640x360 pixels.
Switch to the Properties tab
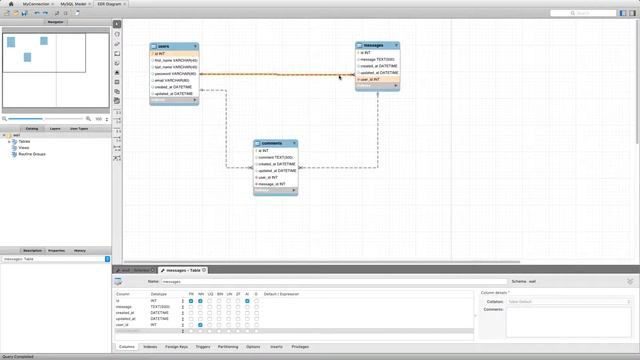[x=56, y=251]
